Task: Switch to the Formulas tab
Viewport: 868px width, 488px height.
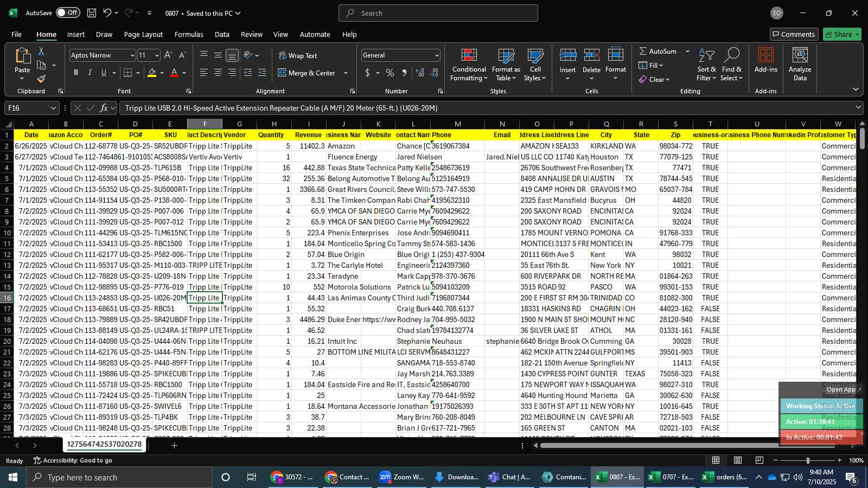Action: point(189,34)
